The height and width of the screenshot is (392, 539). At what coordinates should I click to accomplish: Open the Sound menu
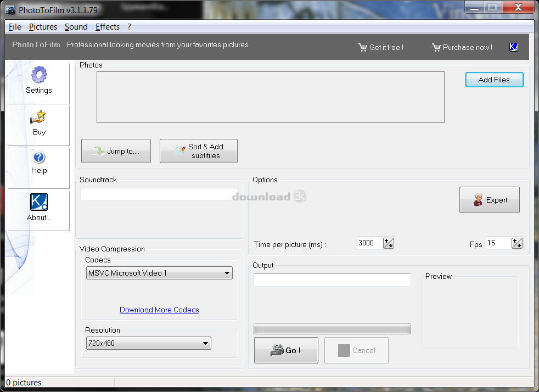pyautogui.click(x=76, y=27)
